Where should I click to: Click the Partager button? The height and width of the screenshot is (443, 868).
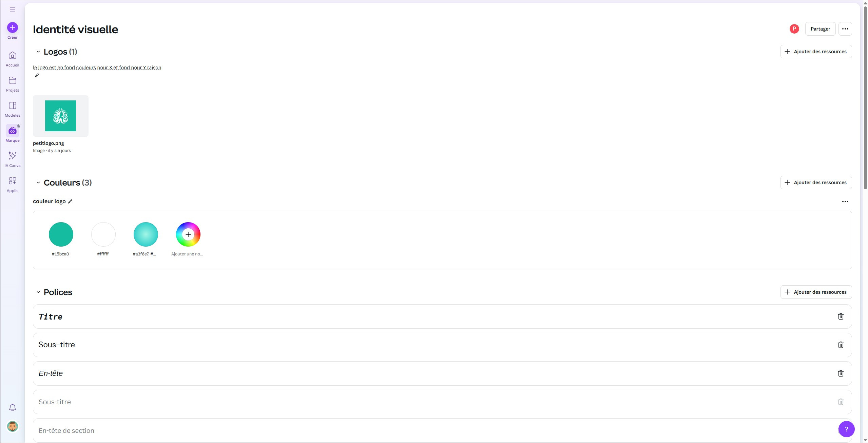[820, 29]
